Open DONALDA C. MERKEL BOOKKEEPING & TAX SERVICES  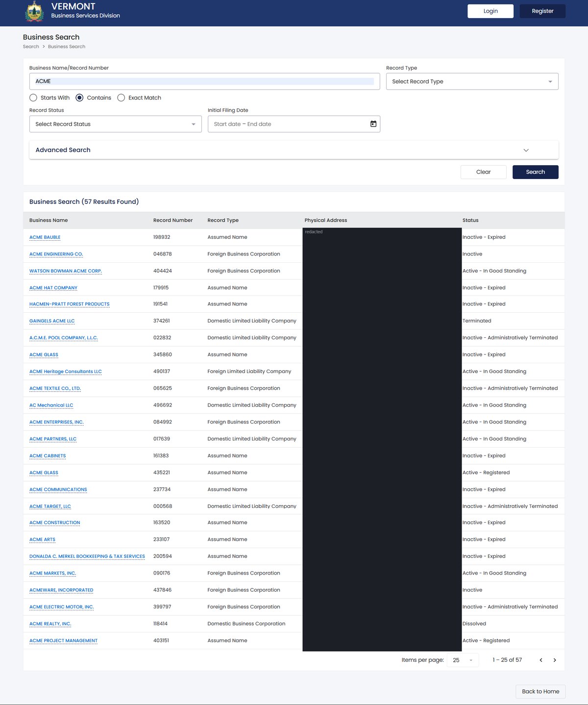[87, 556]
